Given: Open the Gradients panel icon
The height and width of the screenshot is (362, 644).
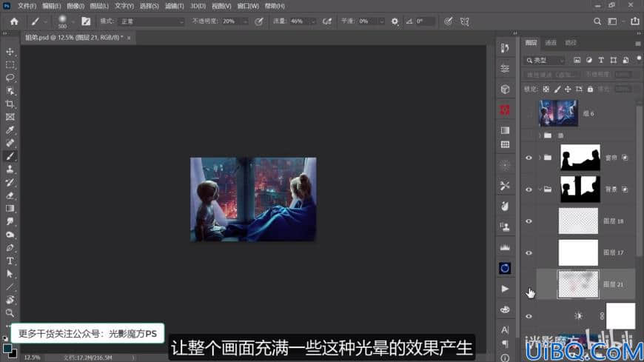Looking at the screenshot, I should pyautogui.click(x=505, y=131).
